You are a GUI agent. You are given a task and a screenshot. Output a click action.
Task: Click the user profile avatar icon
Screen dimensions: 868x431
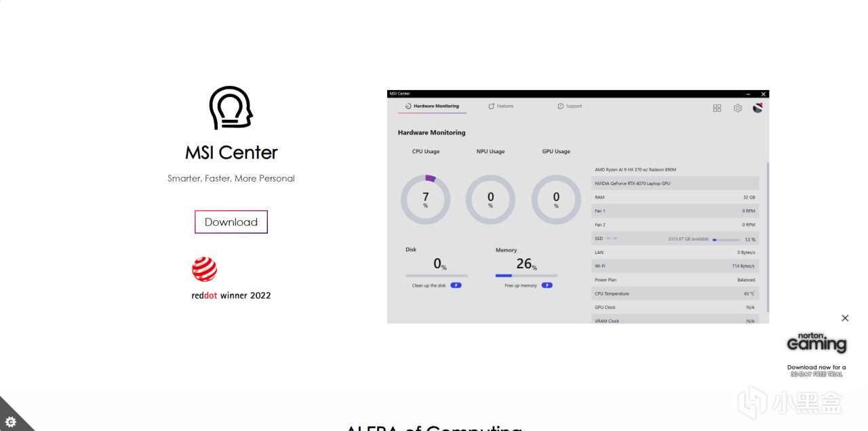(x=757, y=107)
